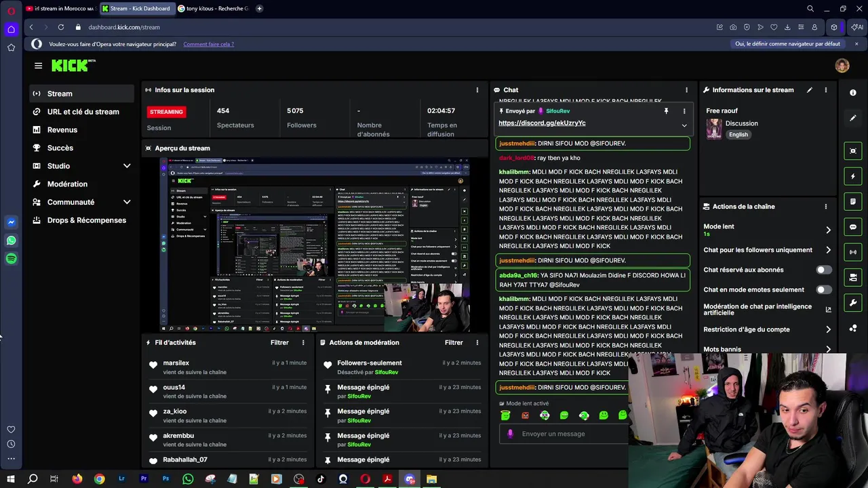
Task: Open Premiere Pro from the taskbar
Action: pyautogui.click(x=144, y=479)
